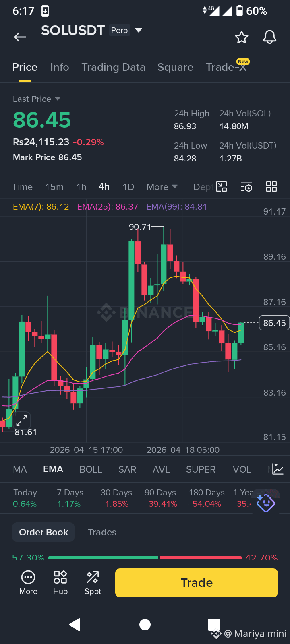Enable the VOL indicator
Viewport: 290px width, 644px height.
pyautogui.click(x=242, y=469)
